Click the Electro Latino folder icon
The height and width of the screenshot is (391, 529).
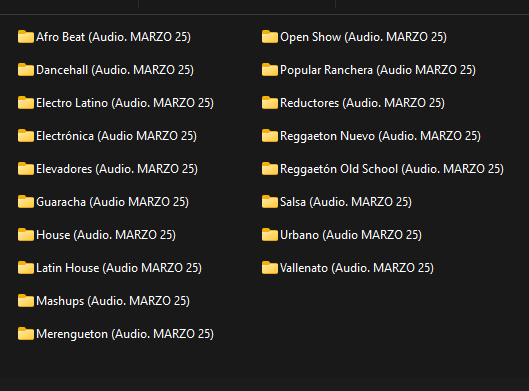point(26,103)
